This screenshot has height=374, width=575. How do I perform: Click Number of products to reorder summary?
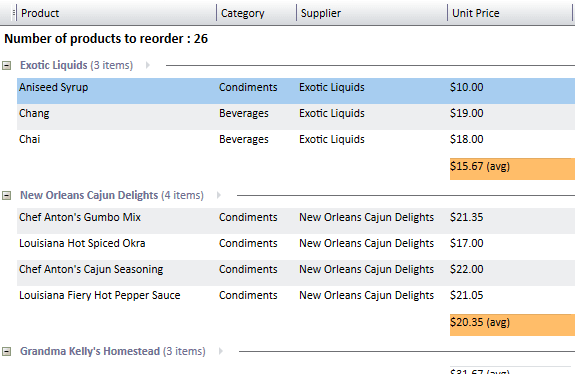tap(106, 39)
